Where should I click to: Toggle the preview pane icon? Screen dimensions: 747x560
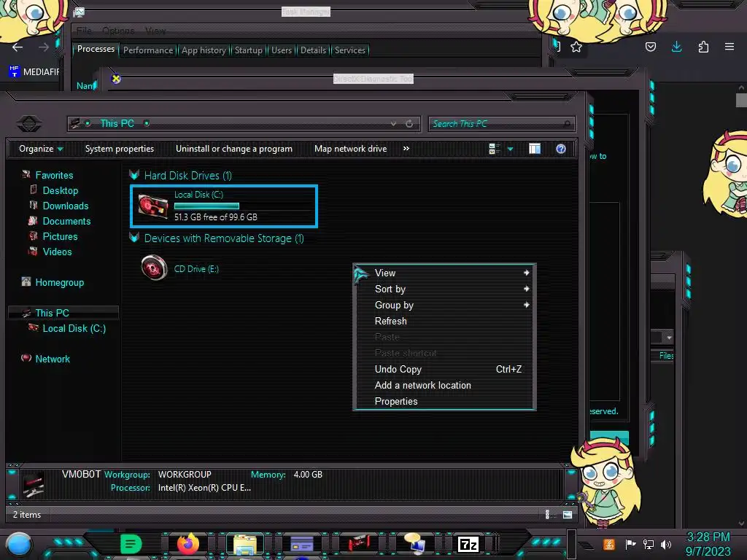point(535,149)
